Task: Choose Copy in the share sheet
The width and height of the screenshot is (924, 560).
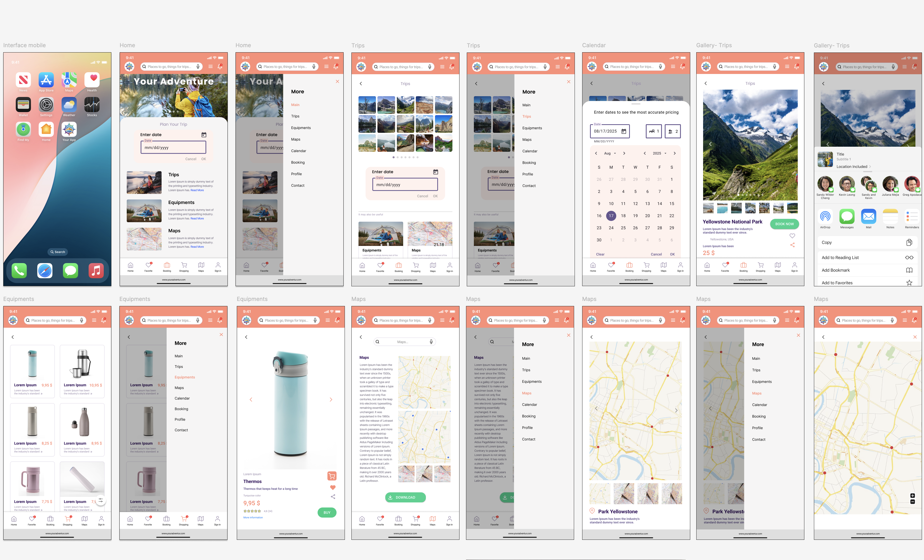Action: [867, 242]
